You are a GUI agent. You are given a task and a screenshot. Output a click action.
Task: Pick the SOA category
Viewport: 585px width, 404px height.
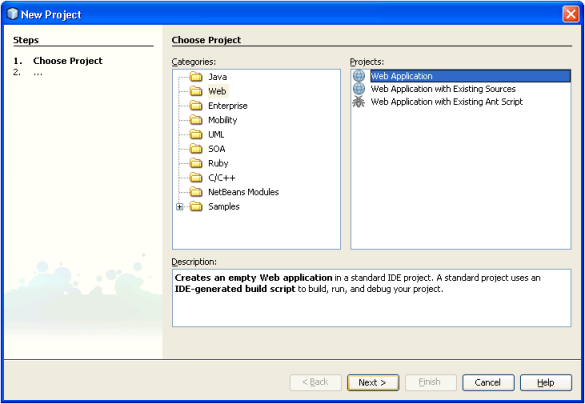(x=217, y=149)
